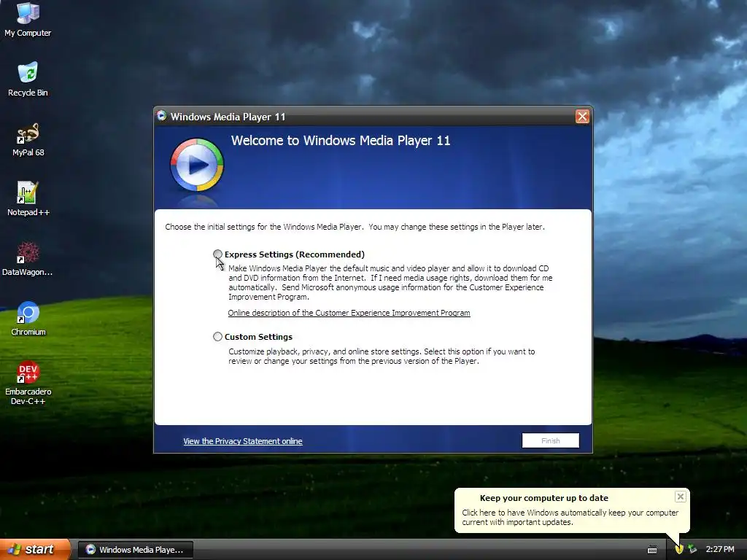Screen dimensions: 747x560
Task: Click the keyboard icon in the taskbar
Action: (652, 550)
